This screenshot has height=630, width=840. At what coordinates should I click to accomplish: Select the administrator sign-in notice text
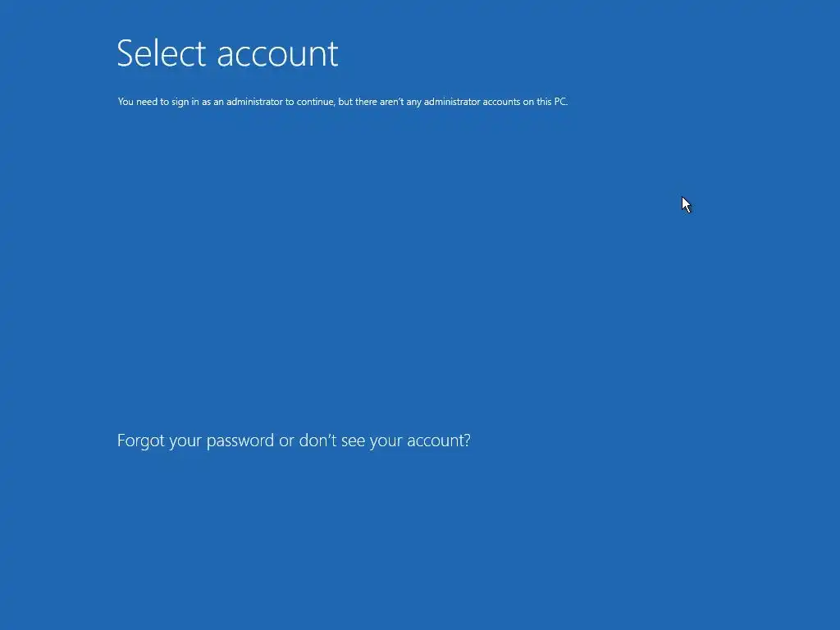tap(343, 102)
